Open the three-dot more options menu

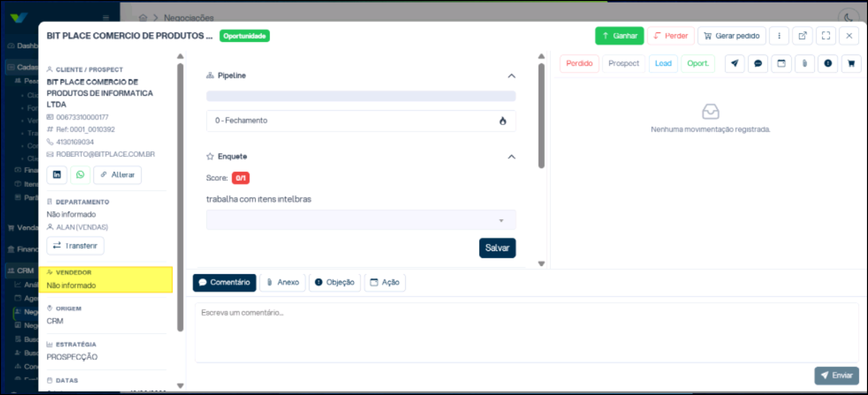coord(779,36)
